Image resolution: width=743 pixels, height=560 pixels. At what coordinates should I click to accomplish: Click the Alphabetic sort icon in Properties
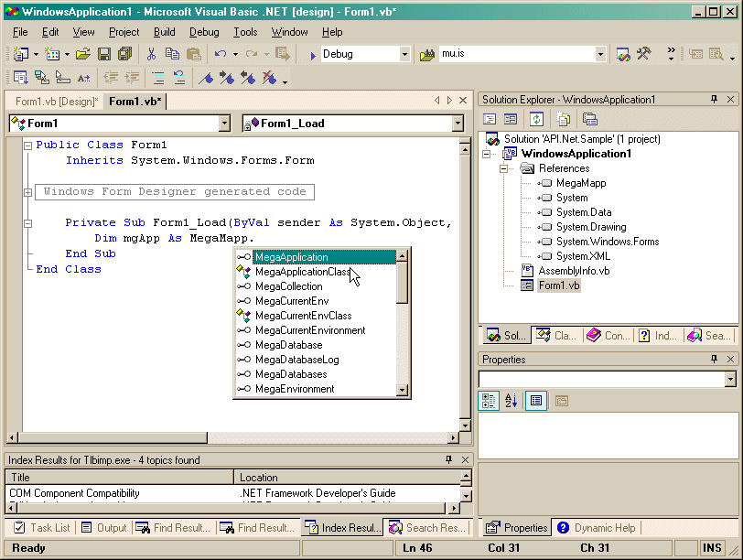coord(511,401)
